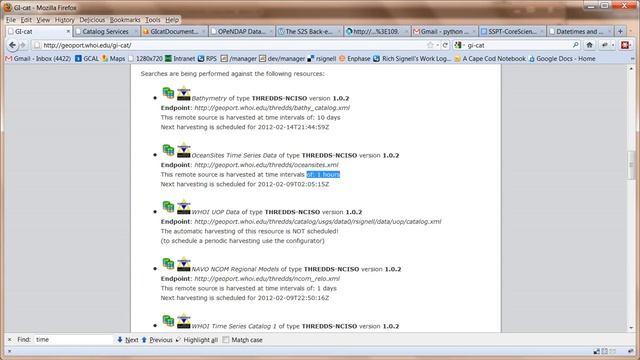Open the View menu

(43, 20)
